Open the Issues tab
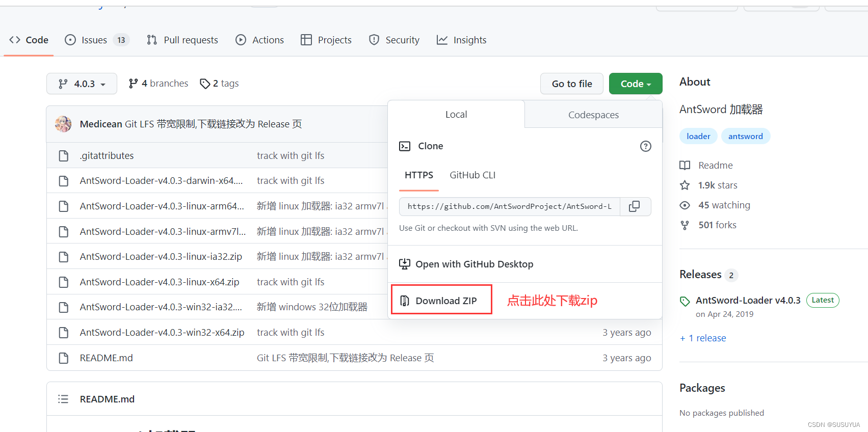Screen dimensions: 868x432 pyautogui.click(x=97, y=40)
